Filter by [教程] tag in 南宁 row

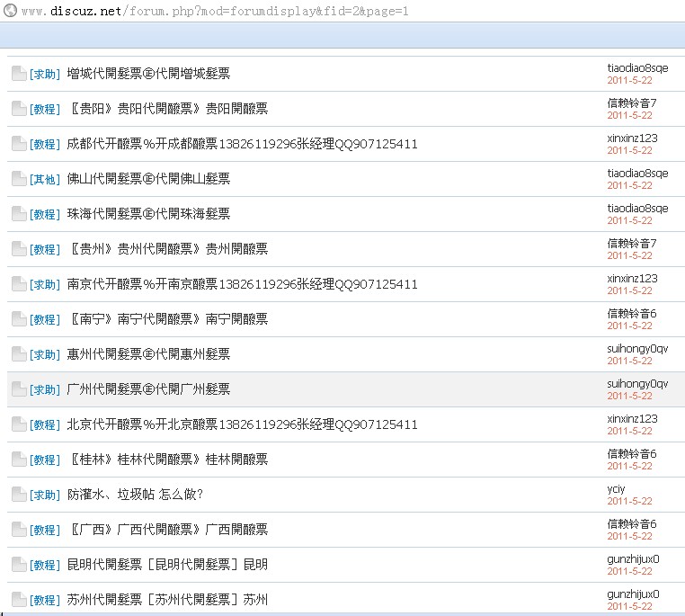45,319
